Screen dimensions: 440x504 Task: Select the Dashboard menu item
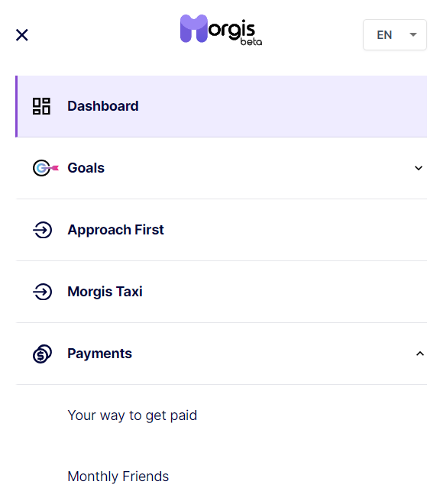point(222,106)
